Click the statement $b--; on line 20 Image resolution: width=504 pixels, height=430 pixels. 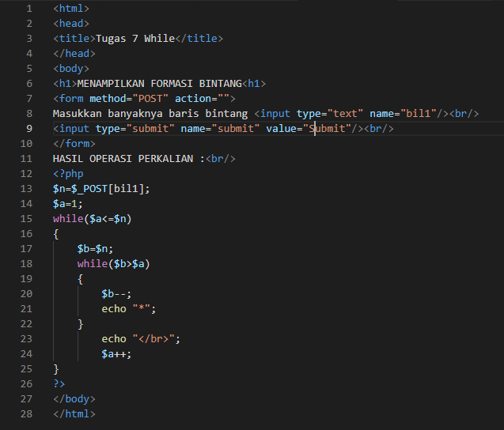point(116,294)
